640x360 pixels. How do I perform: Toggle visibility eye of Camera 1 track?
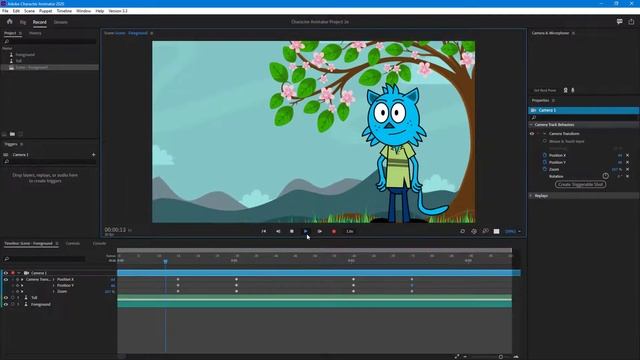coord(6,273)
